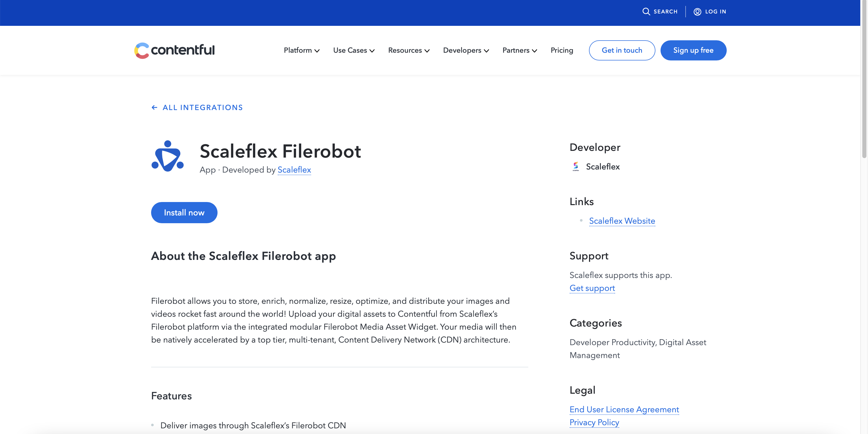Click the Support heading
868x434 pixels.
point(589,256)
